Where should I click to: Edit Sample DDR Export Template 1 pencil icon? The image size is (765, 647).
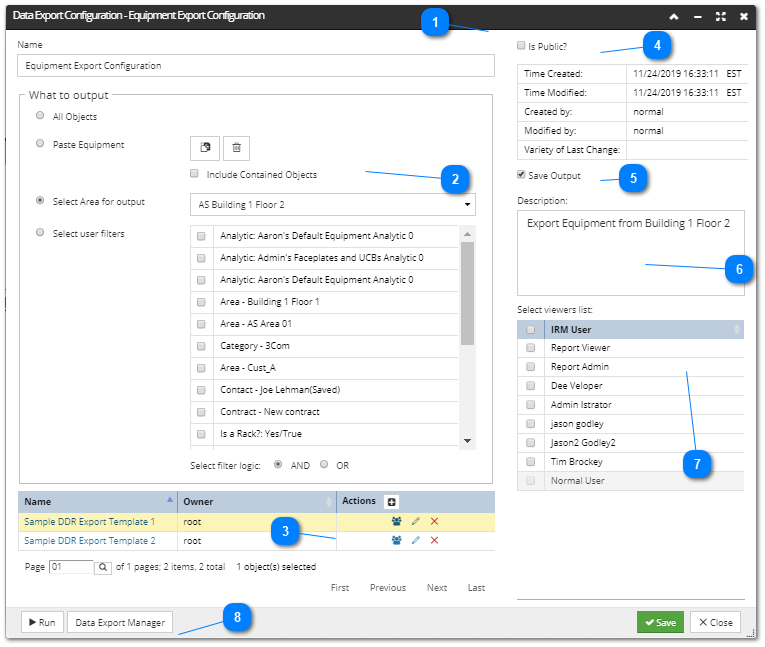pos(416,521)
